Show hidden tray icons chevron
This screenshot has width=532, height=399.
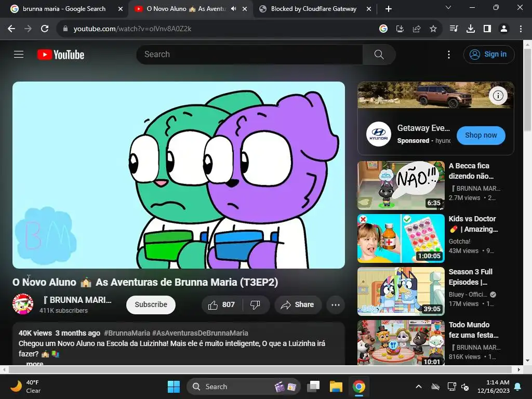(x=419, y=387)
